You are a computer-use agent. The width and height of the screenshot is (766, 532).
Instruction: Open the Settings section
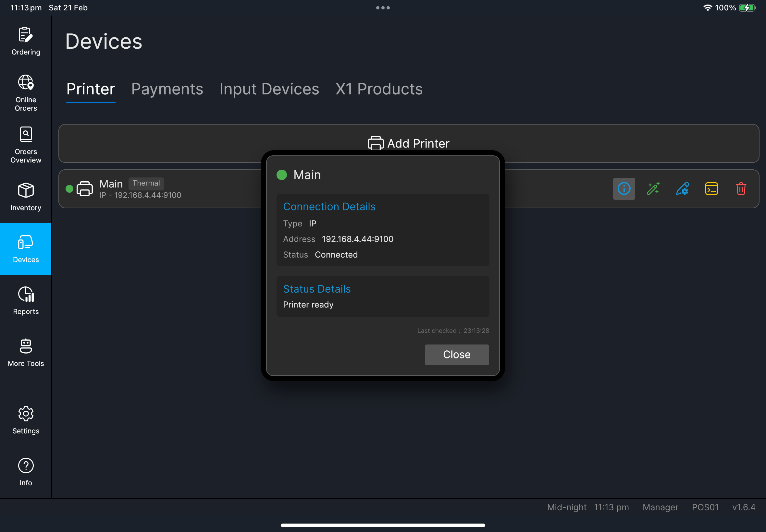point(26,420)
